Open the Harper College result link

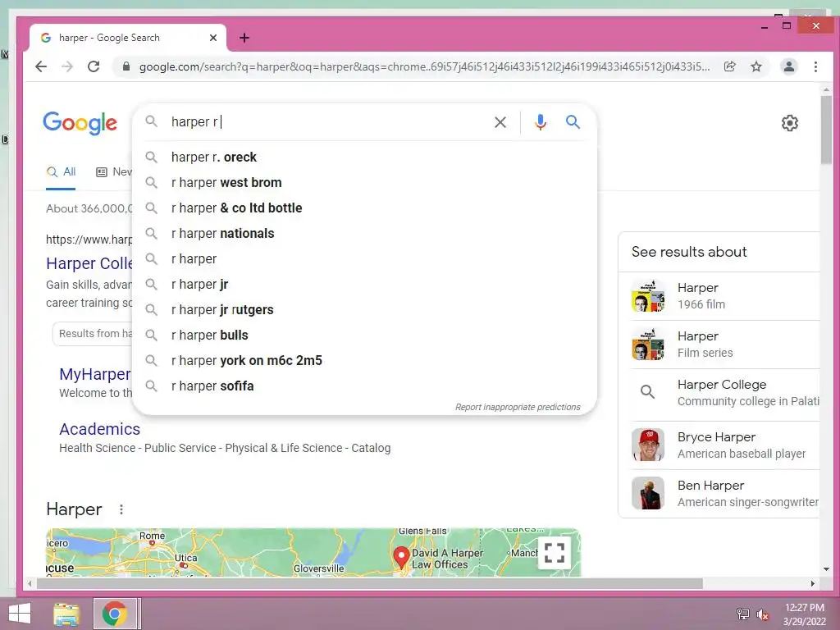pos(89,263)
